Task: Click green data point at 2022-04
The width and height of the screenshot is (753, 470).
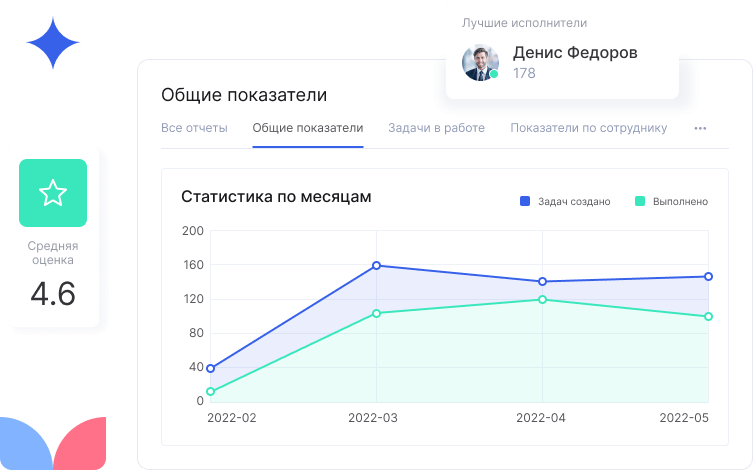Action: pyautogui.click(x=542, y=299)
